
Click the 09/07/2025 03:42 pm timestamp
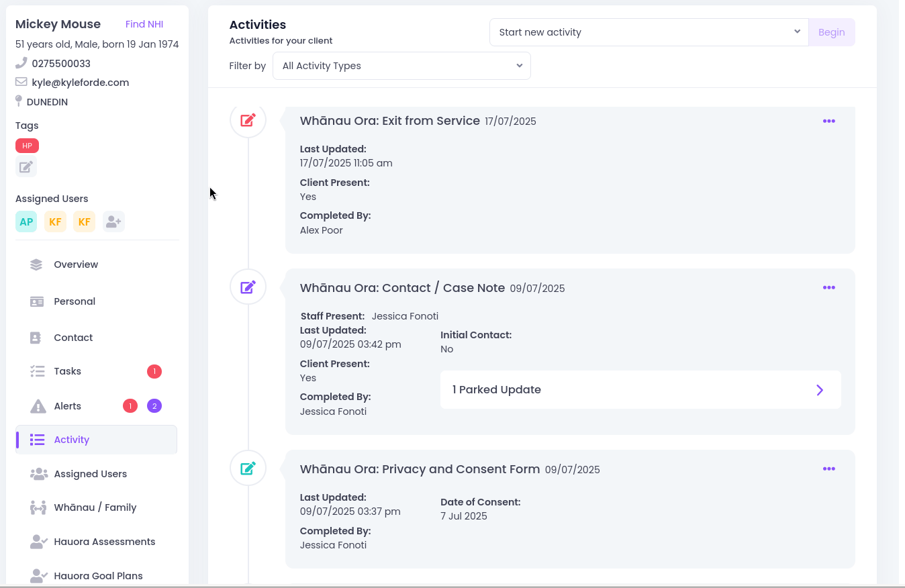pyautogui.click(x=350, y=344)
